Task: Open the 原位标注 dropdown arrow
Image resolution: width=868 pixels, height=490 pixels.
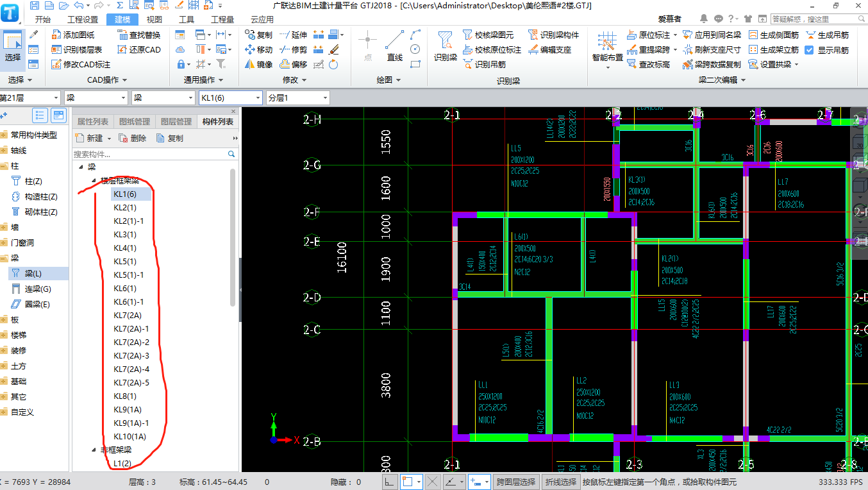Action: [675, 35]
